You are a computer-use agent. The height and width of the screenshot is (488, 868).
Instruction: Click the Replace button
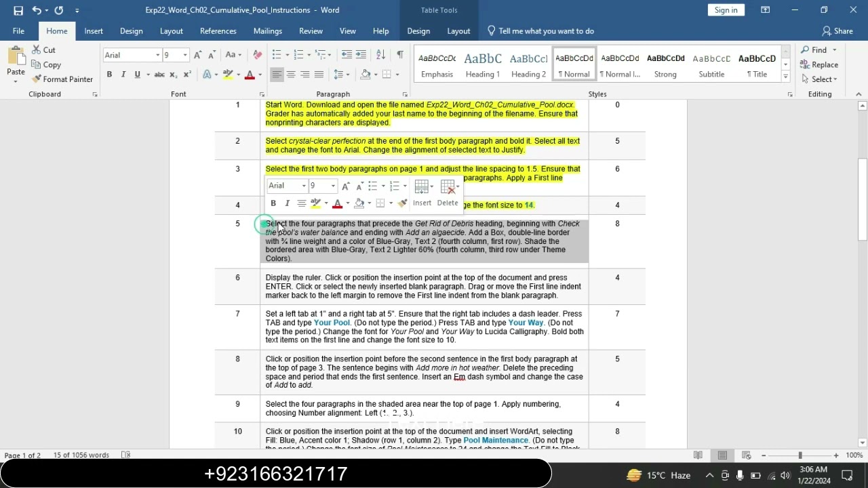tap(819, 65)
